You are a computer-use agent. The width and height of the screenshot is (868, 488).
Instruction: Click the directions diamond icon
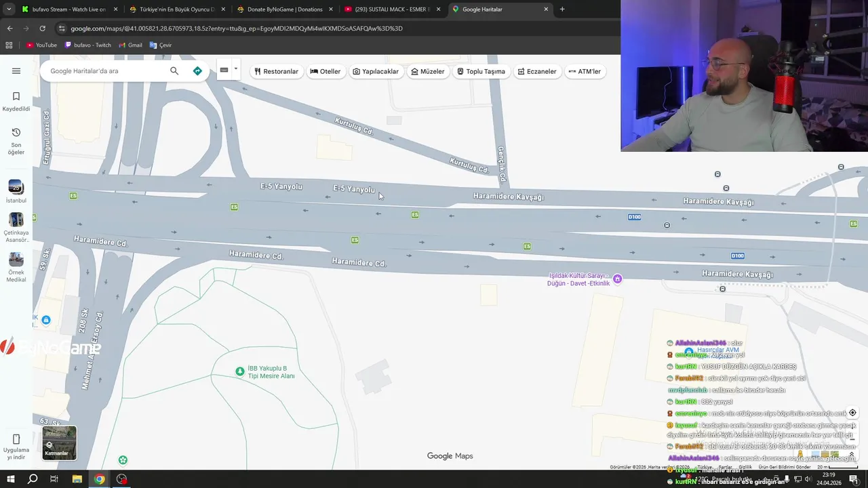click(x=197, y=71)
